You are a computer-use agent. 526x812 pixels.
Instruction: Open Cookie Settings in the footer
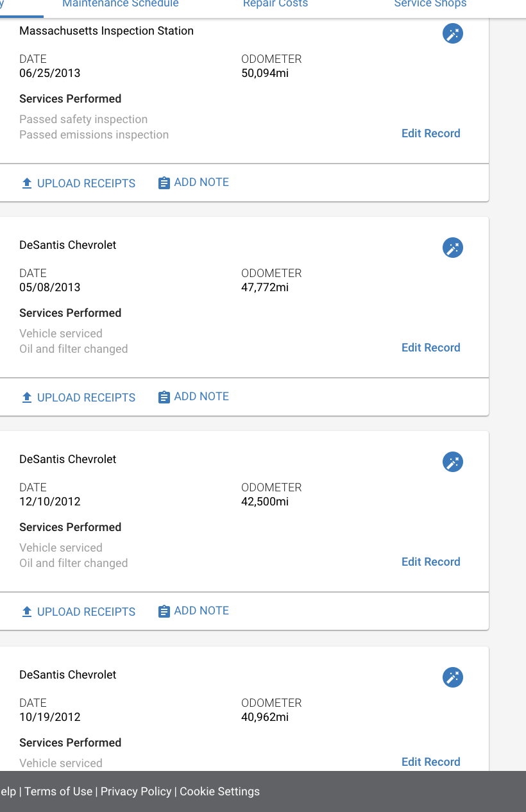point(219,791)
